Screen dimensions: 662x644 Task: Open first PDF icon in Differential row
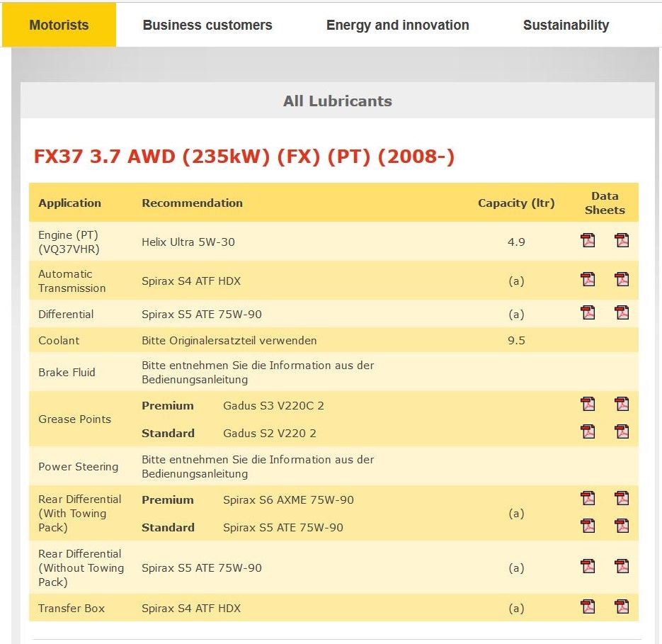coord(588,312)
